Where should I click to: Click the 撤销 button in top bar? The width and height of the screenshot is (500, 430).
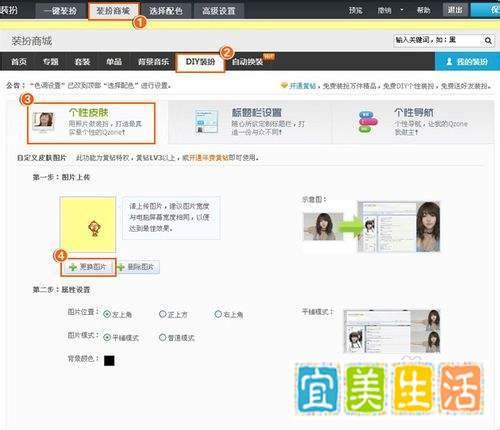[384, 10]
